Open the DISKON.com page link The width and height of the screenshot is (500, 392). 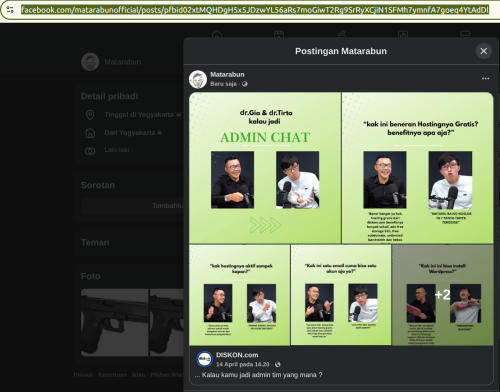point(237,355)
